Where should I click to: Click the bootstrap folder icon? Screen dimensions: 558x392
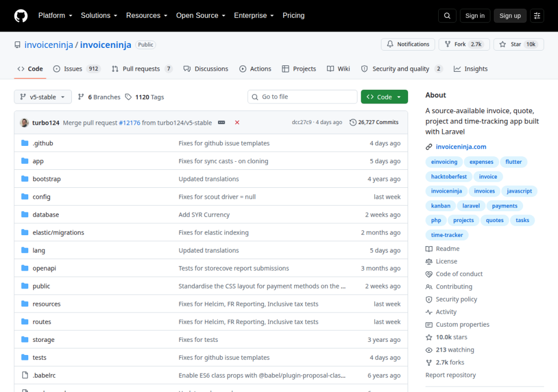[x=25, y=179]
